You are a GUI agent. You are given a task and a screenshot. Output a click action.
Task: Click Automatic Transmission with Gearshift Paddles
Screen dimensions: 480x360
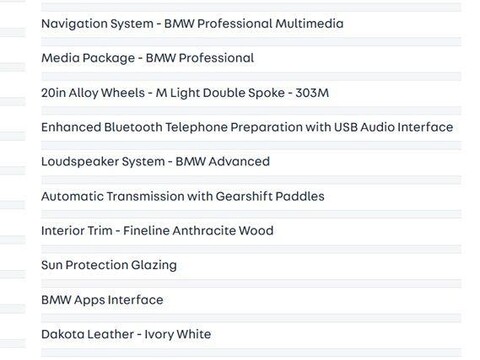(x=183, y=196)
